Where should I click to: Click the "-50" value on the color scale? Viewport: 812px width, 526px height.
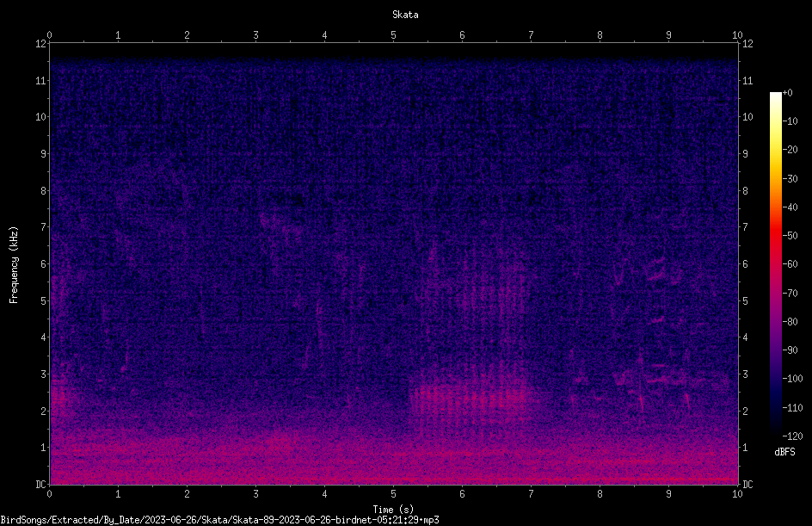[790, 236]
